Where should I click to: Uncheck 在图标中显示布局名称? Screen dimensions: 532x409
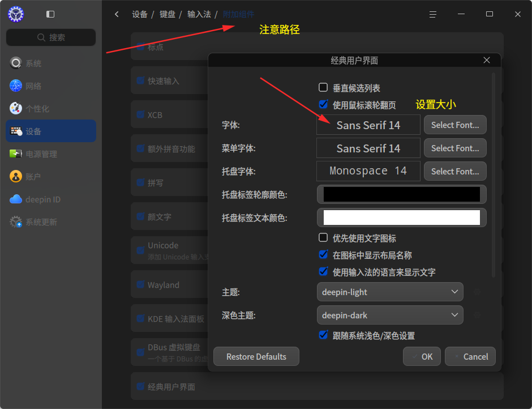point(323,254)
